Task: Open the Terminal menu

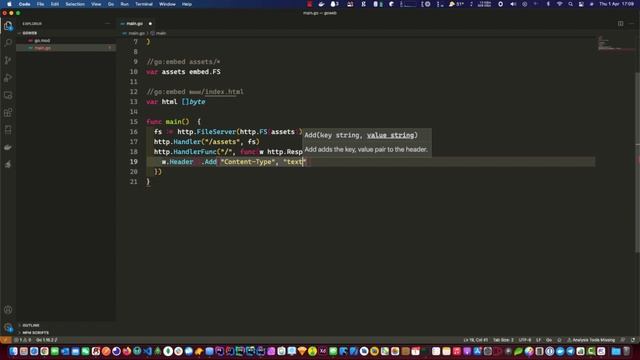Action: pyautogui.click(x=144, y=4)
